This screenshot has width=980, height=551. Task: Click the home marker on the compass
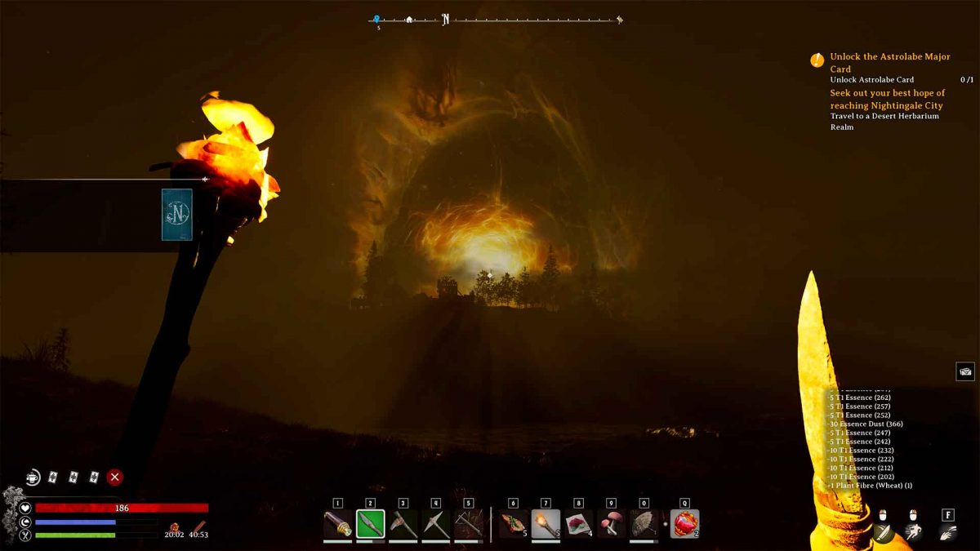[x=409, y=20]
